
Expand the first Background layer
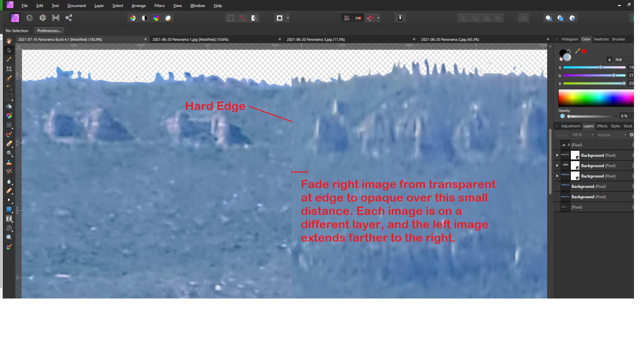pyautogui.click(x=557, y=155)
